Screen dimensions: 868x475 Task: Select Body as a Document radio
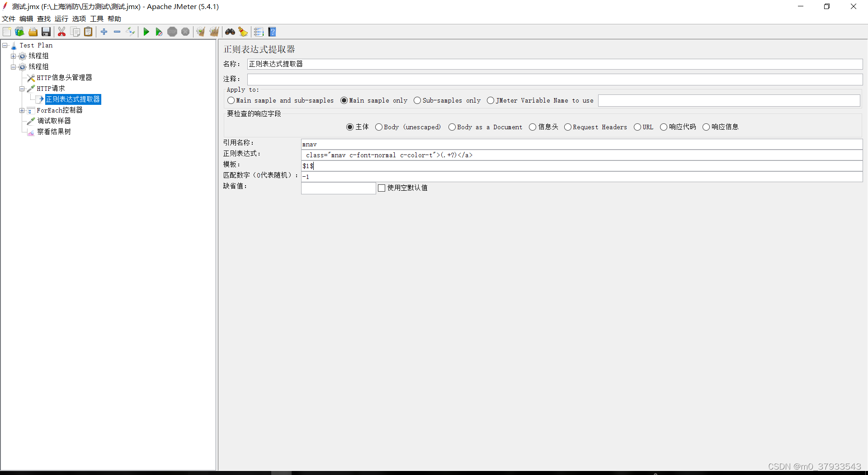(452, 127)
